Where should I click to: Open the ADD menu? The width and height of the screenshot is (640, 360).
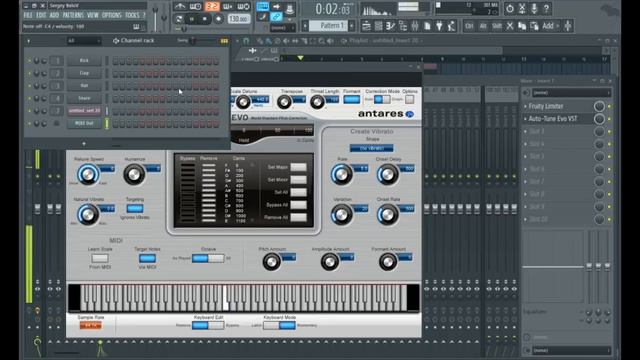(54, 15)
